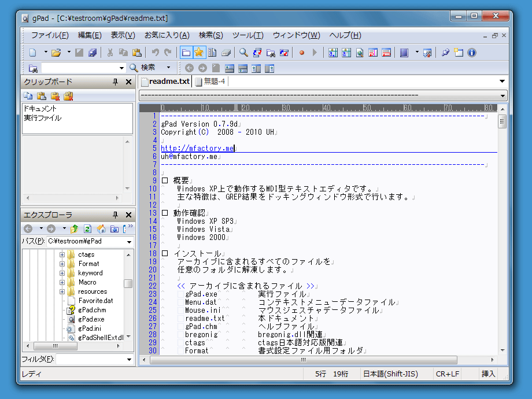Open the document tab list dropdown arrow
532x399 pixels.
(502, 82)
